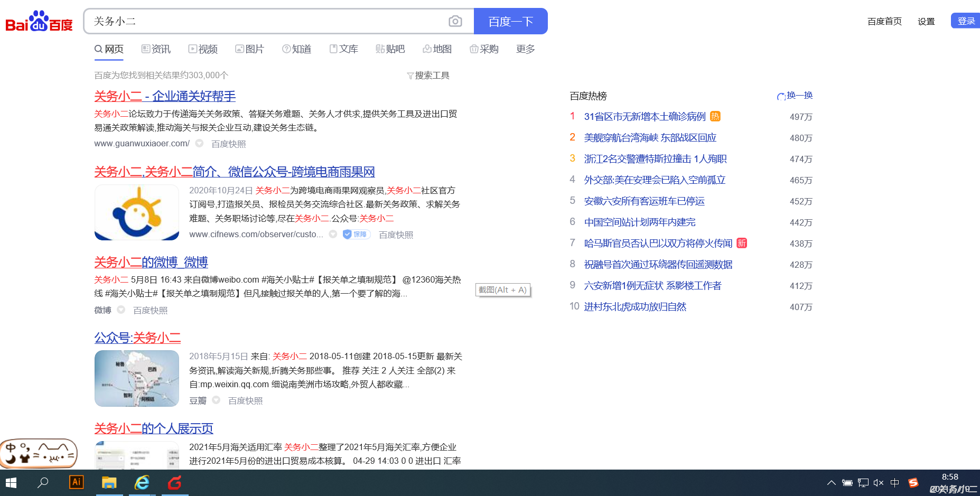Click the battery tray icon
Screen dimensions: 980x496
coord(847,483)
